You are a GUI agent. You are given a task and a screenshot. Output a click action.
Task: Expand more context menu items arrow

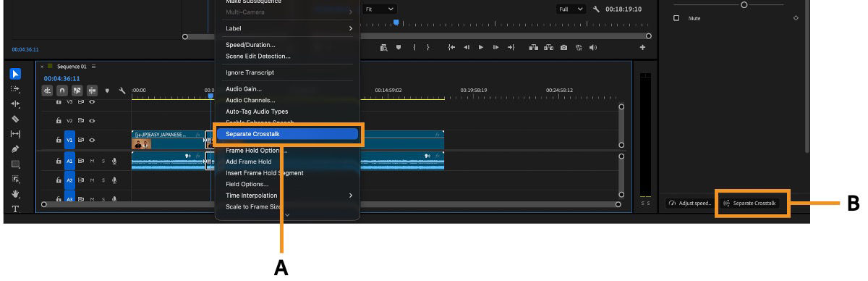click(x=287, y=215)
